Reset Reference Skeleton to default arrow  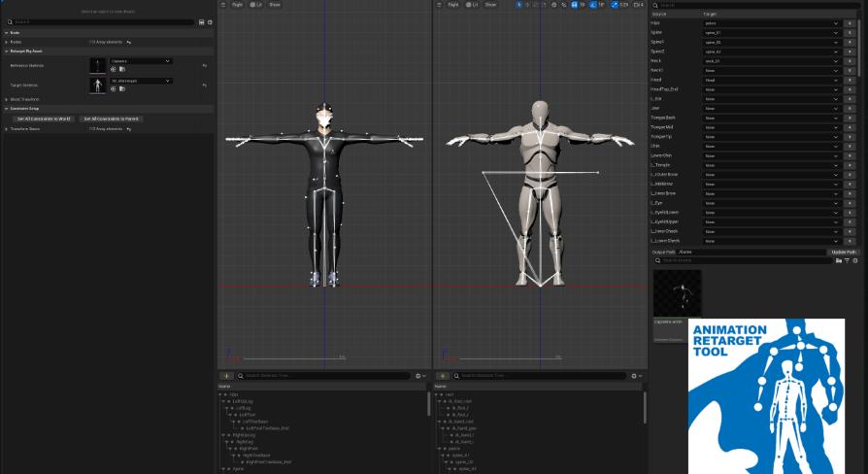point(204,65)
